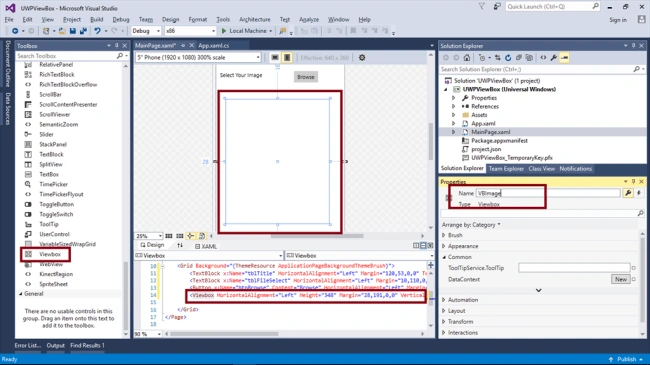Toggle the designer project code icon beside the snaplines icon

coord(202,236)
